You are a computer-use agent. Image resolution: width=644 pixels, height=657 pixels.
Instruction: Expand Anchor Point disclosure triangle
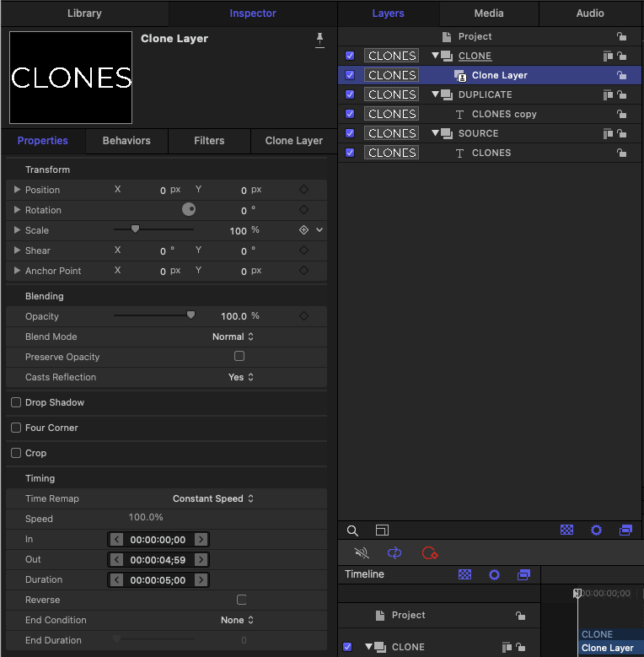17,270
